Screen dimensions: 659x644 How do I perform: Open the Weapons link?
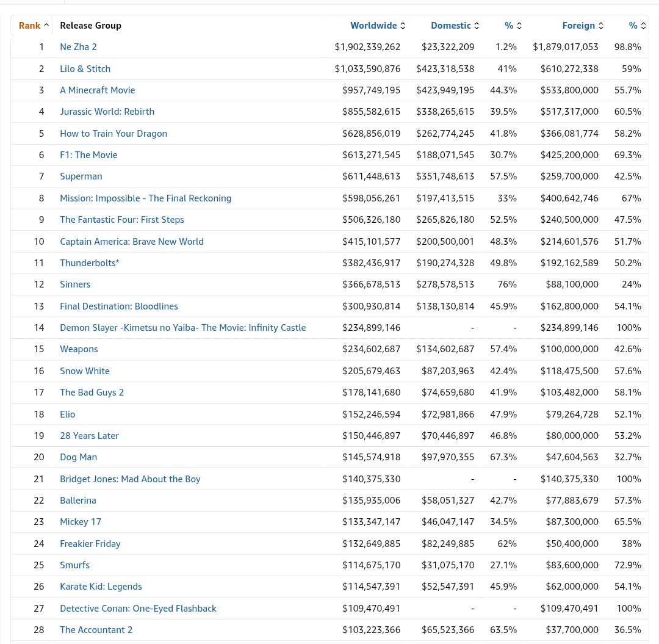79,349
